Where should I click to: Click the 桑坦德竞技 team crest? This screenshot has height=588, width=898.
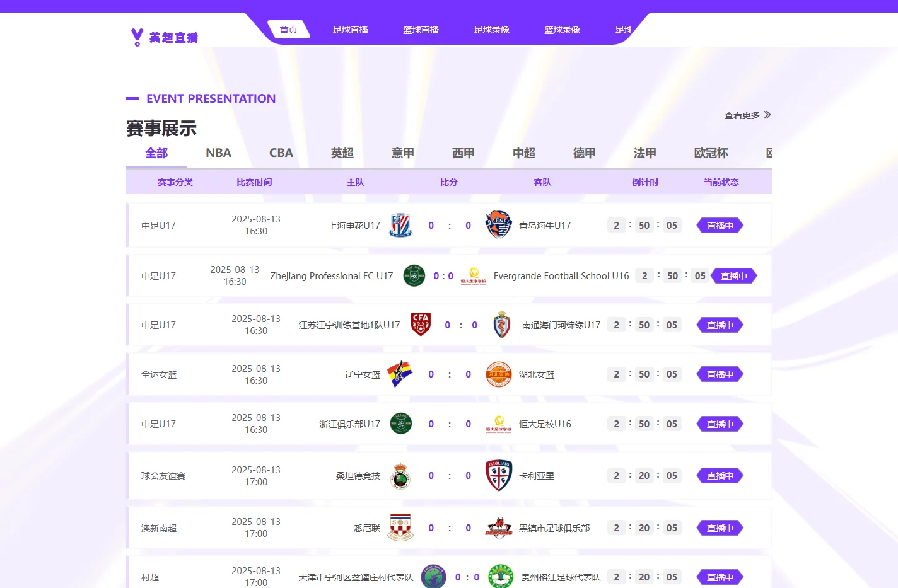point(400,476)
